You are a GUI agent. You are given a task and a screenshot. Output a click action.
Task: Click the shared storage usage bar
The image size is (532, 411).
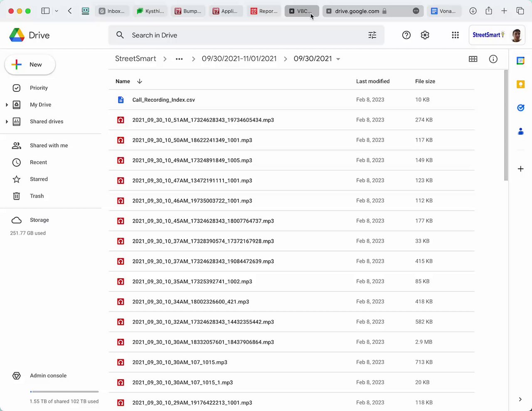tap(64, 391)
